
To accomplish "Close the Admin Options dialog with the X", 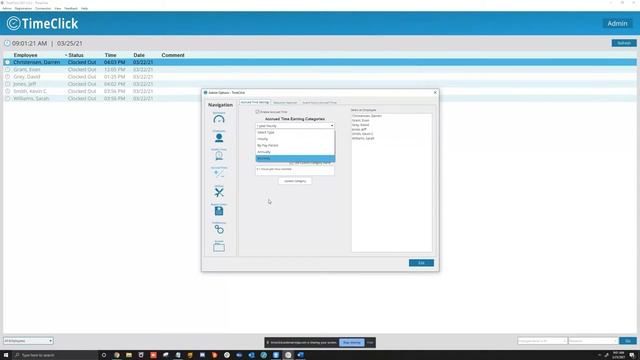I will click(435, 93).
